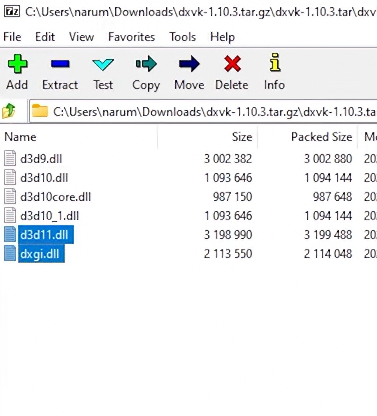
Task: Click packed size value 987 648
Action: [332, 197]
